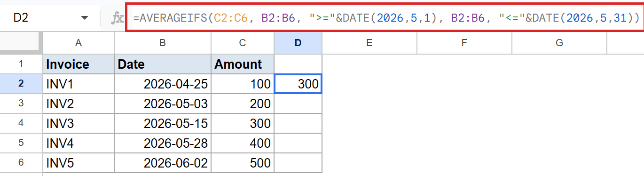Open the Name box dropdown arrow
The image size is (644, 176).
tap(85, 18)
